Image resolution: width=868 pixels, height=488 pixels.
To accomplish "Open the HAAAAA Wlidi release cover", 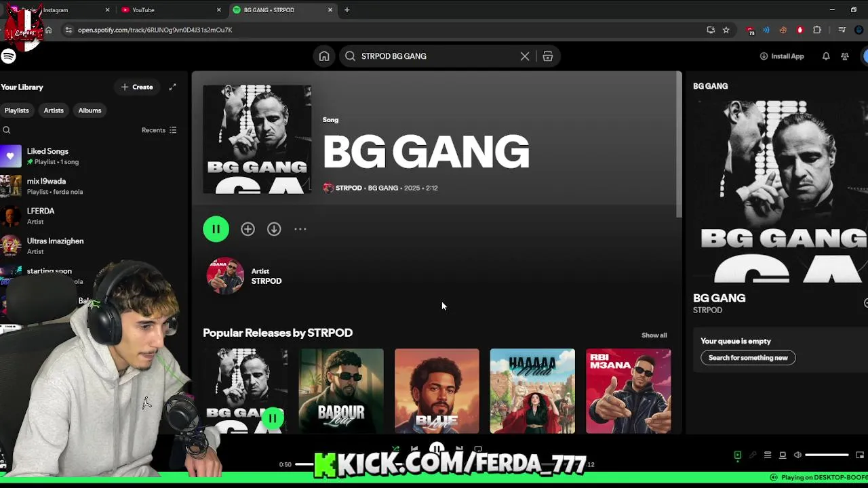I will pyautogui.click(x=532, y=391).
